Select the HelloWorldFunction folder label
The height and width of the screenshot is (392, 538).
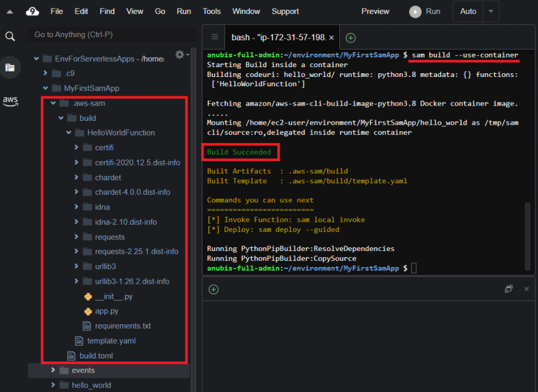pos(121,132)
